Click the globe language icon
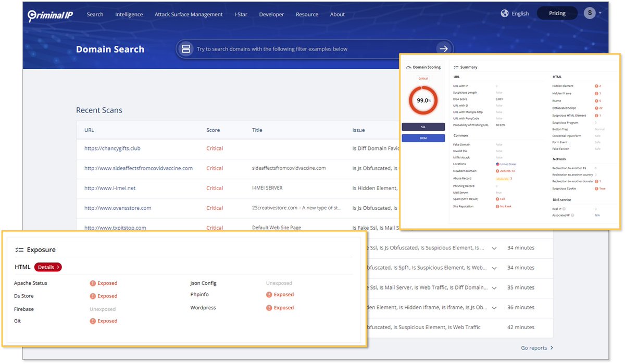This screenshot has height=364, width=625. [505, 14]
